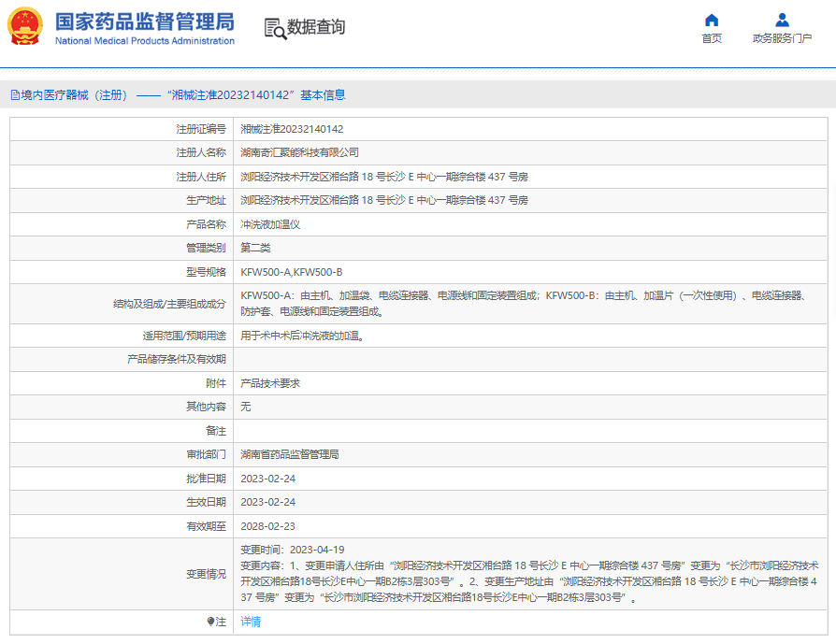Open the 首页 text link
Screen dimensions: 836x644
(x=712, y=39)
